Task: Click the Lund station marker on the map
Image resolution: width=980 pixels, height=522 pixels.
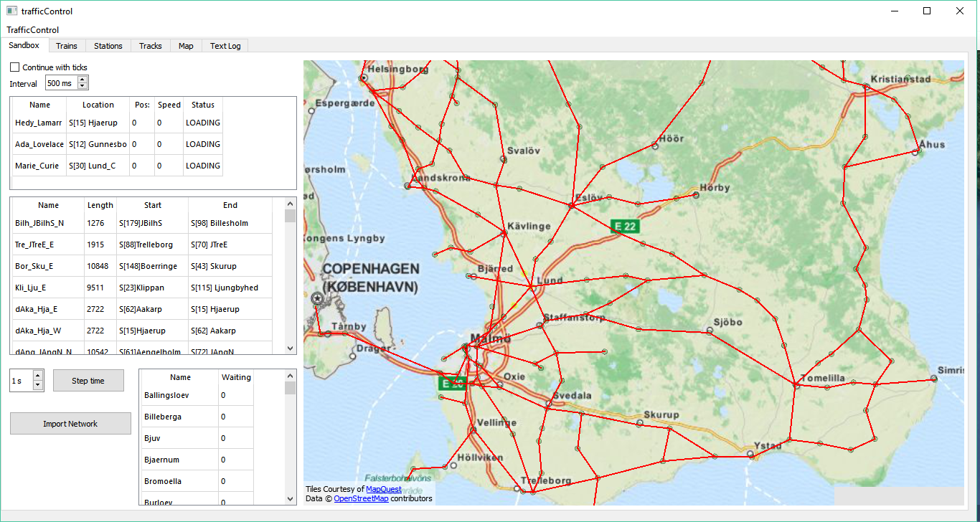Action: point(531,286)
